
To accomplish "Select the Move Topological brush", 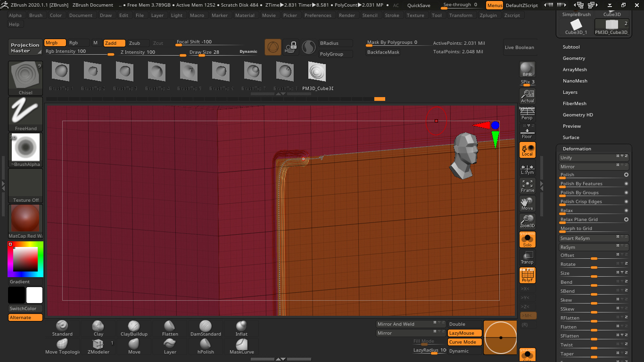I will [62, 346].
